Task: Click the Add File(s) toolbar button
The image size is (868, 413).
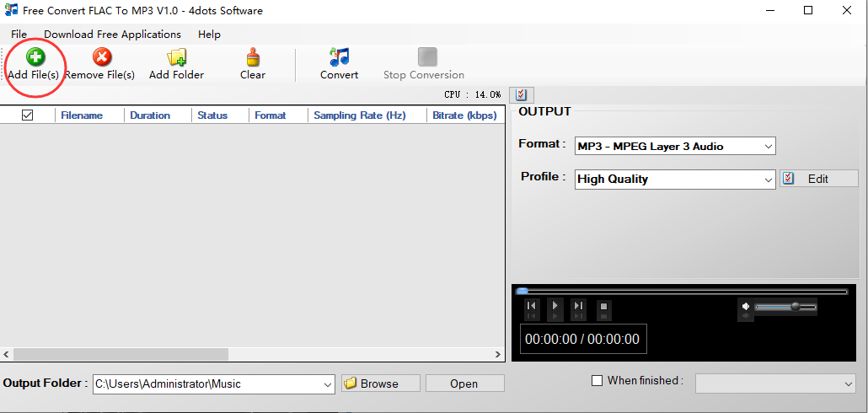Action: tap(34, 64)
